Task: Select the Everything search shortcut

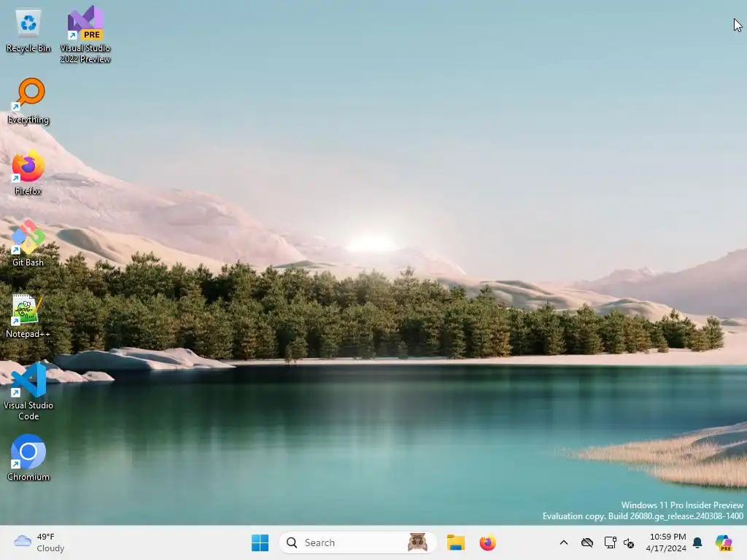Action: (x=28, y=101)
